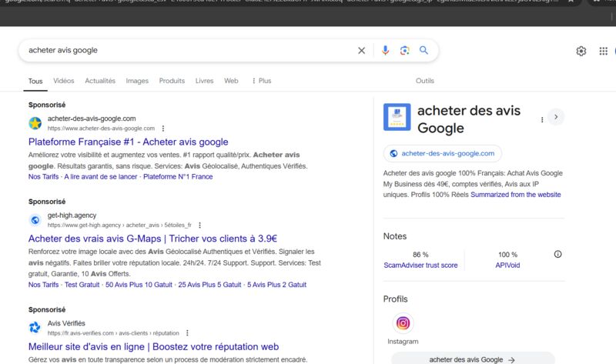This screenshot has height=364, width=616.
Task: Click the 'Avis Vérifiés' site name
Action: [66, 323]
